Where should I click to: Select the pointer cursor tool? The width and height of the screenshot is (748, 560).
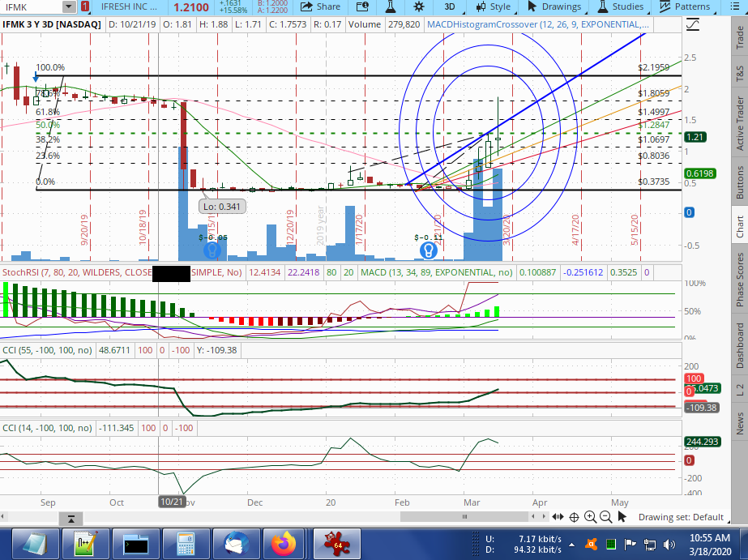[x=622, y=517]
